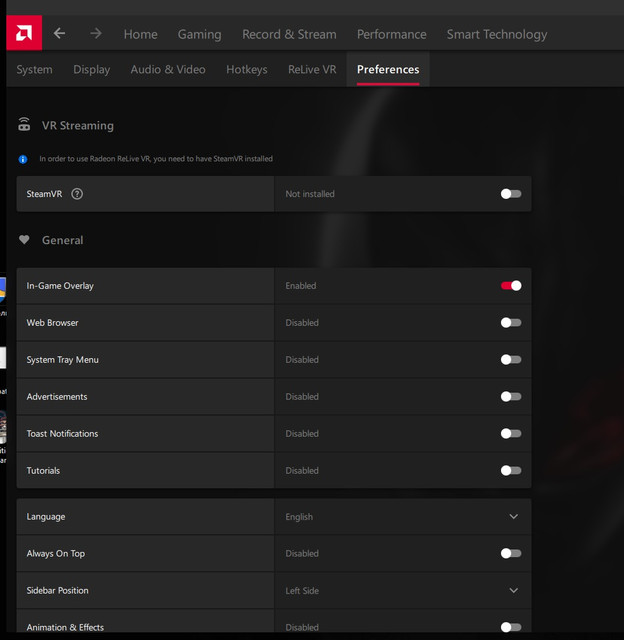Switch to ReLive VR sub-tab
This screenshot has width=624, height=640.
312,69
